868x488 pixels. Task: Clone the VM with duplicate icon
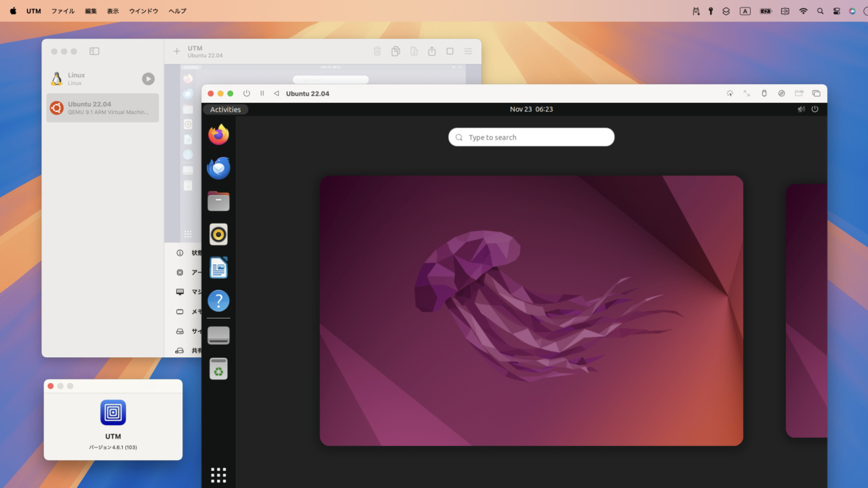coord(396,51)
